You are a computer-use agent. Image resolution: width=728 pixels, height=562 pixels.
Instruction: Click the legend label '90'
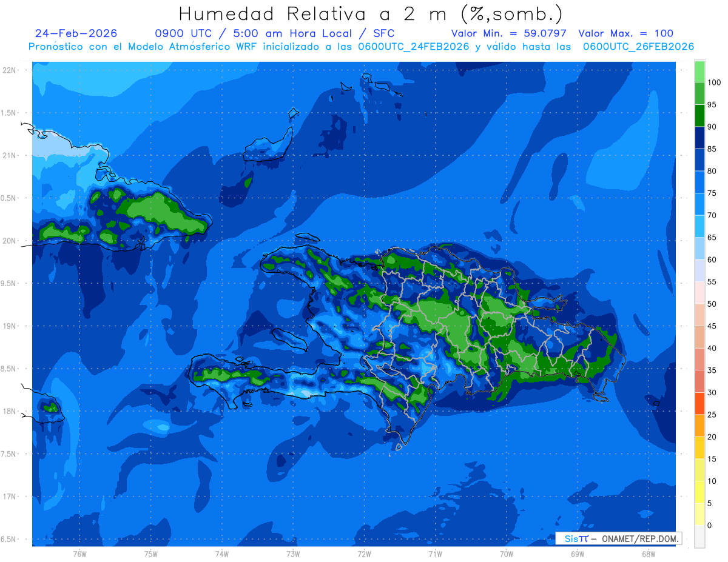tap(712, 127)
